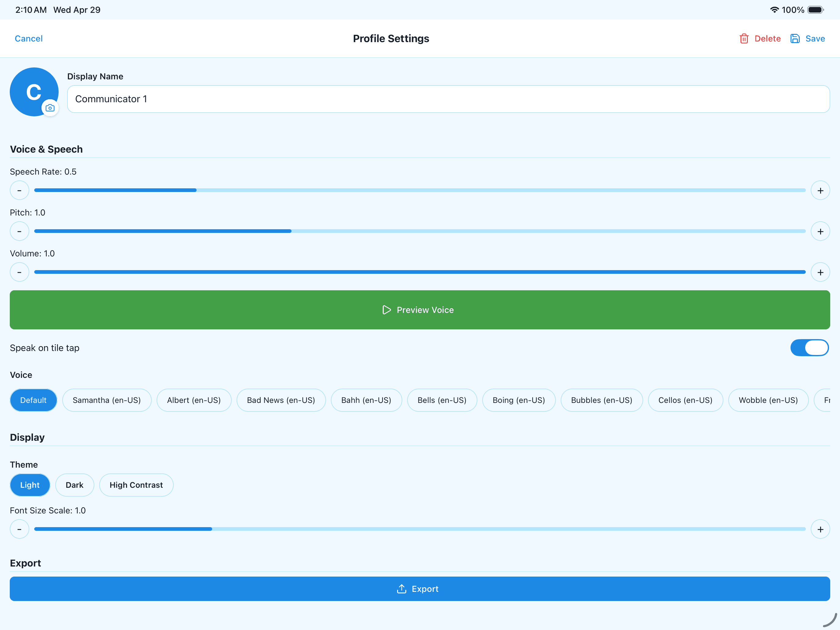Select the Samantha voice
840x630 pixels.
pyautogui.click(x=107, y=400)
